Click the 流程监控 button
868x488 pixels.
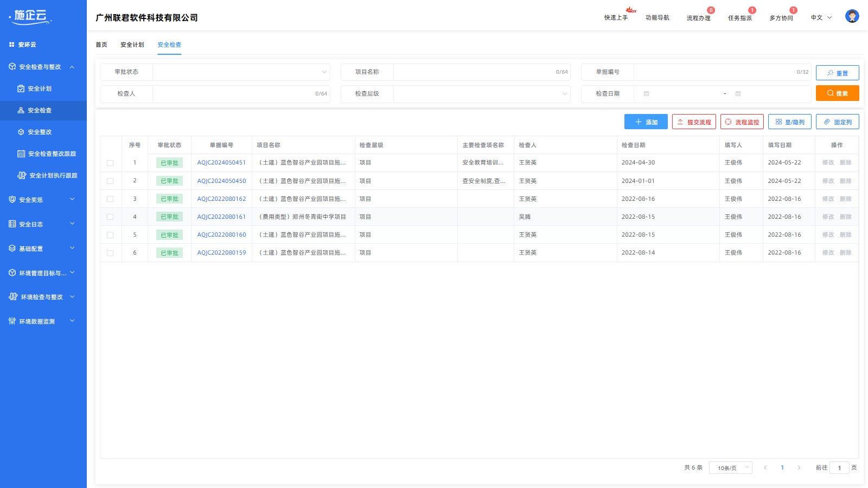(x=742, y=122)
